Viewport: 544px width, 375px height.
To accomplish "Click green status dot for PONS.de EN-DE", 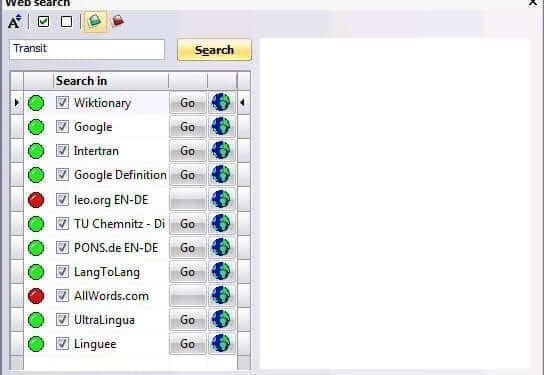I will tap(36, 248).
